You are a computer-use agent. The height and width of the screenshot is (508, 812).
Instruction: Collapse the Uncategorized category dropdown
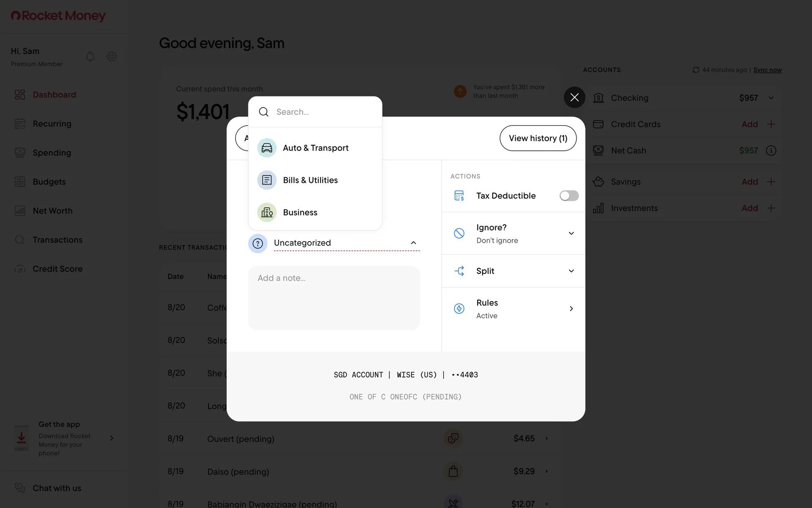tap(413, 243)
